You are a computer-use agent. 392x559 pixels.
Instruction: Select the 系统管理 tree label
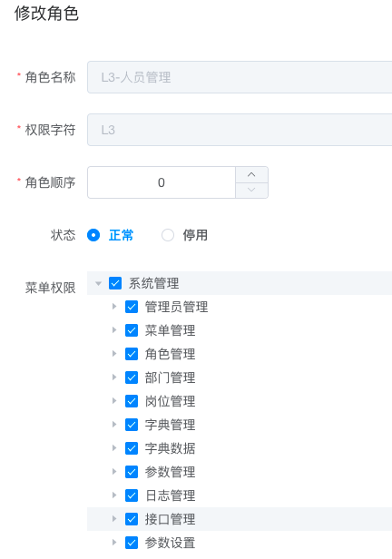point(154,283)
